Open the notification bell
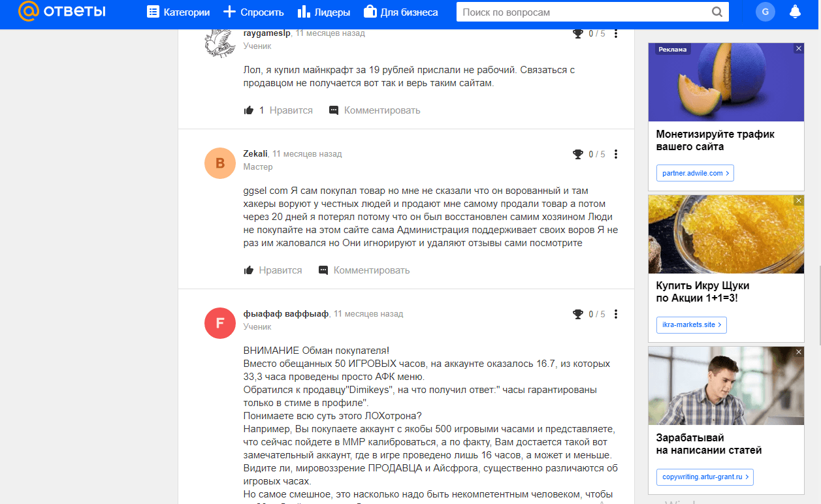The width and height of the screenshot is (821, 504). point(796,11)
